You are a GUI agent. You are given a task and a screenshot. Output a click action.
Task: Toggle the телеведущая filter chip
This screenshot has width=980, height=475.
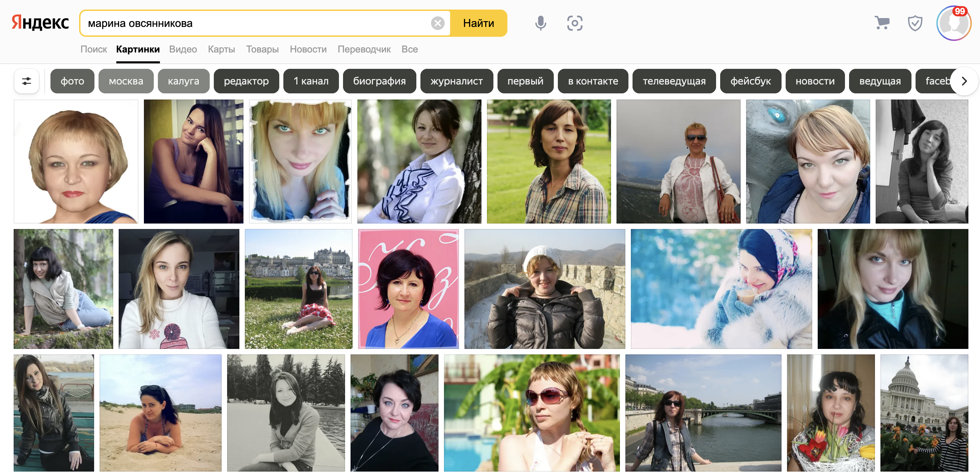point(674,81)
